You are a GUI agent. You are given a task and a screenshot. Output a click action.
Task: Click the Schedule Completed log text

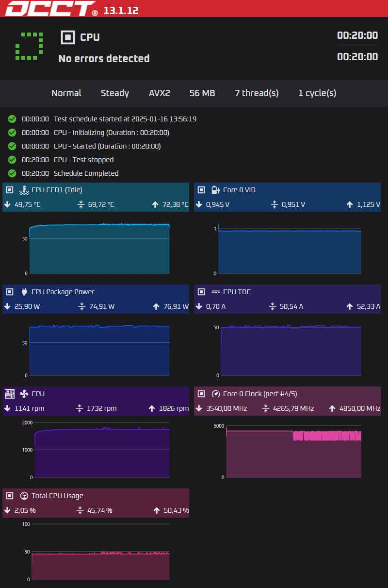(x=86, y=173)
